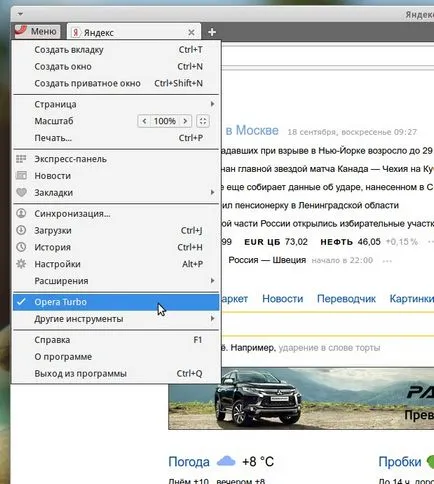
Task: Click the heart icon for Закладки
Action: tap(21, 192)
